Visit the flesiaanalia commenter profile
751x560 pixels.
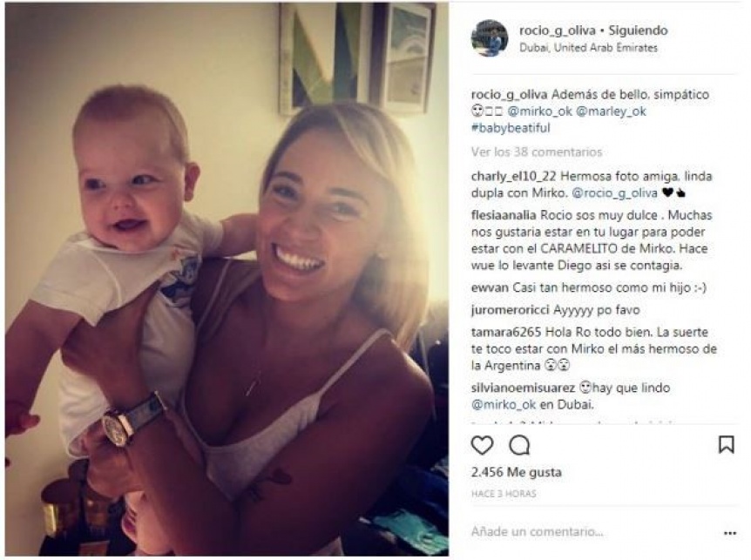[504, 215]
